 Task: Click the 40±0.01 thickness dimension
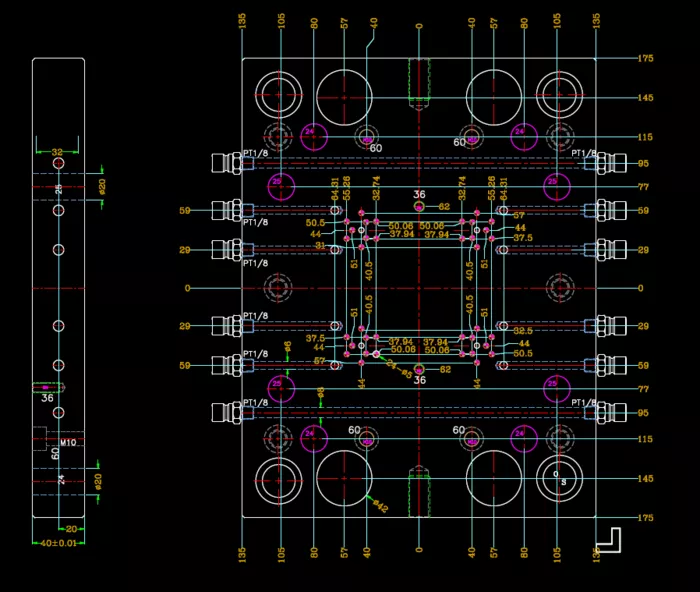point(58,543)
